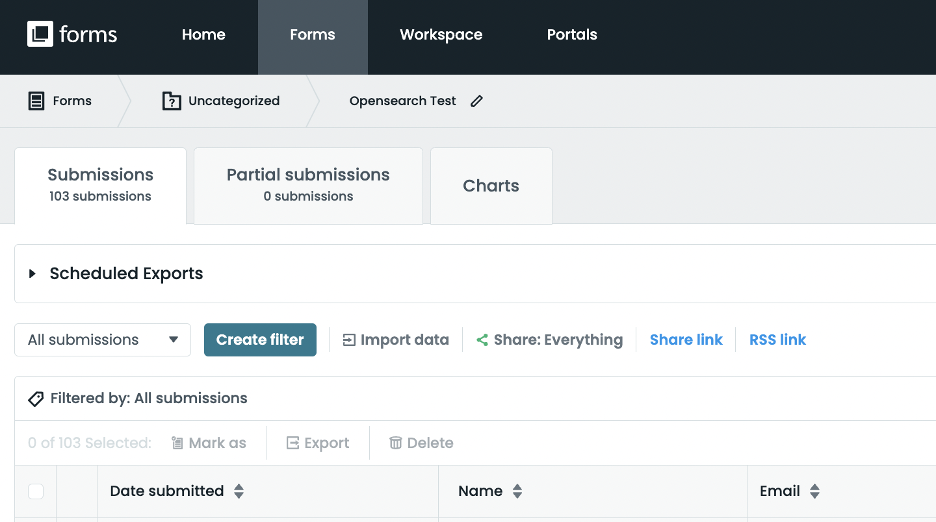
Task: Click the forms logo icon
Action: tap(39, 34)
